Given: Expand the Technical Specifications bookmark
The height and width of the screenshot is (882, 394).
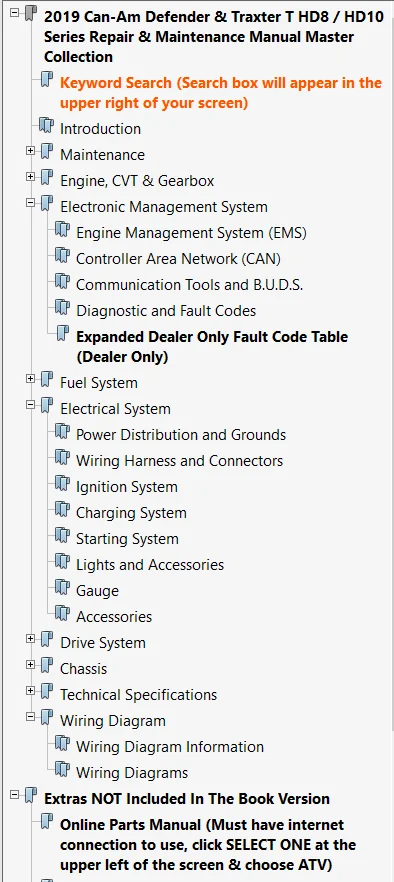Looking at the screenshot, I should click(30, 690).
